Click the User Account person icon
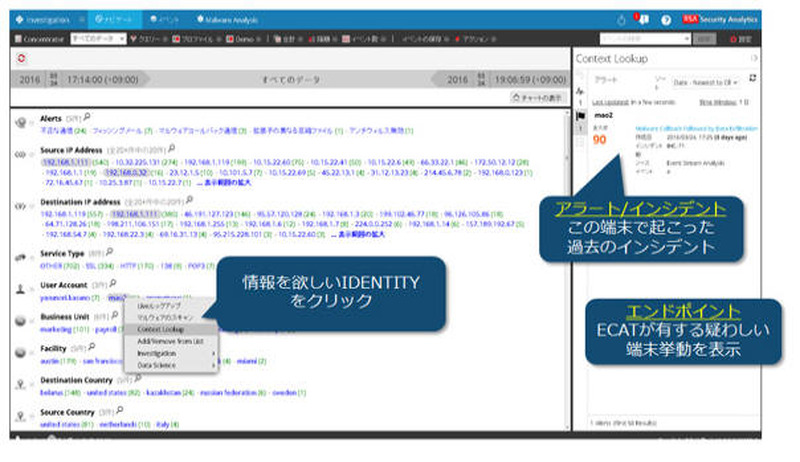 (x=21, y=285)
